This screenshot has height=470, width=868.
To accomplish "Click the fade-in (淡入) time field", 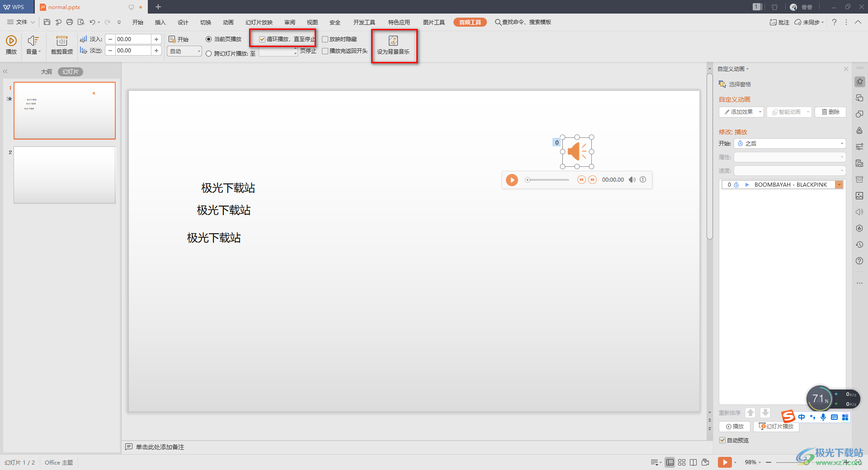I will point(133,39).
